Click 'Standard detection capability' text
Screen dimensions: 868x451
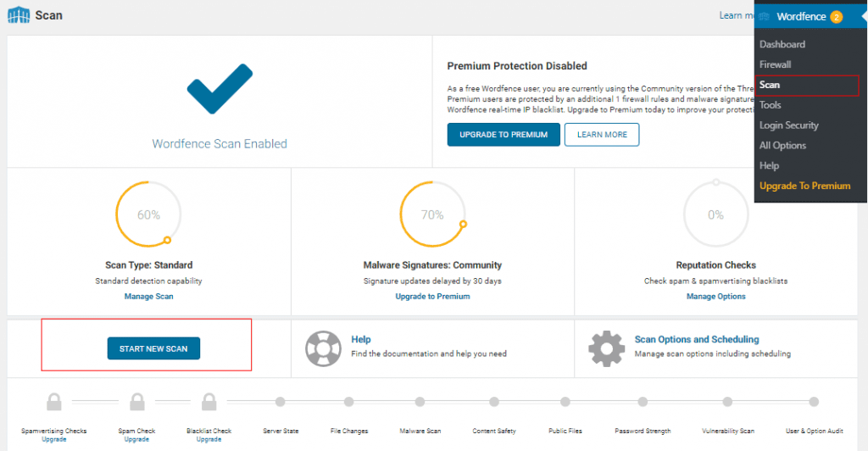[148, 281]
